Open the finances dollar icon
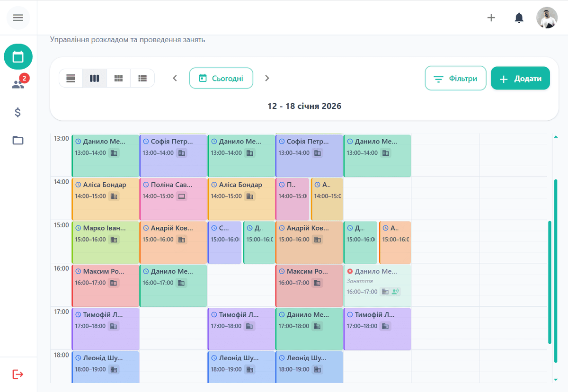568x392 pixels. [x=18, y=113]
